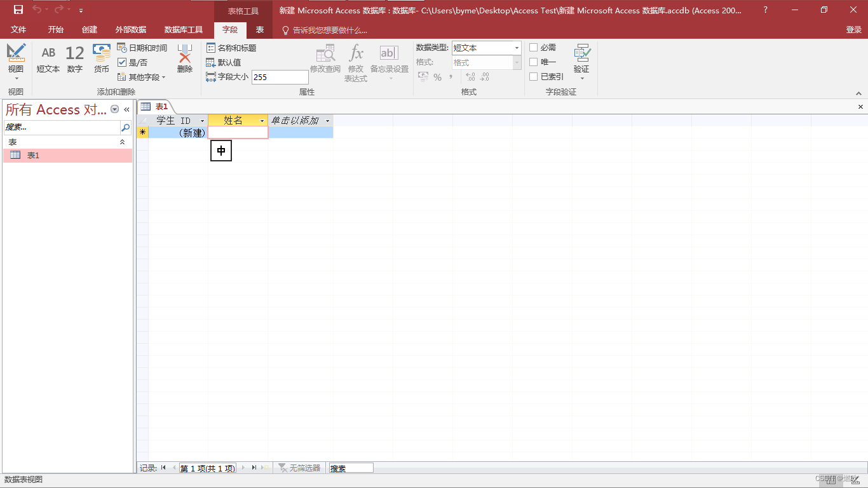Go to next record navigation button
The height and width of the screenshot is (488, 868).
[x=243, y=468]
